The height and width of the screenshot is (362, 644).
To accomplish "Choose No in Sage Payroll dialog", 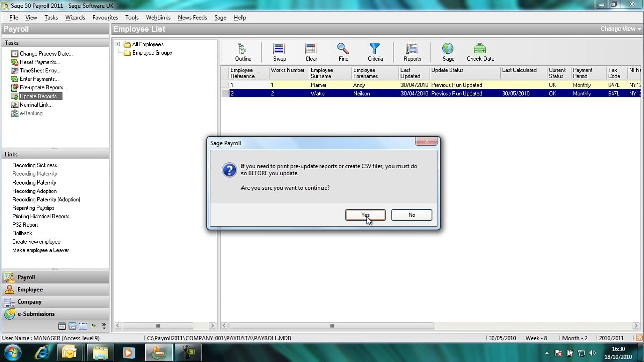I will coord(412,215).
